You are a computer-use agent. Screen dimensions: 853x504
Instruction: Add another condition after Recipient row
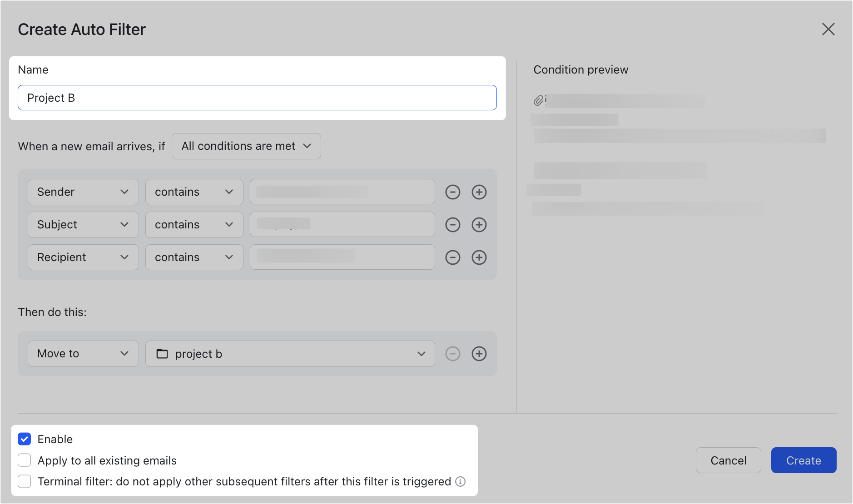click(479, 257)
